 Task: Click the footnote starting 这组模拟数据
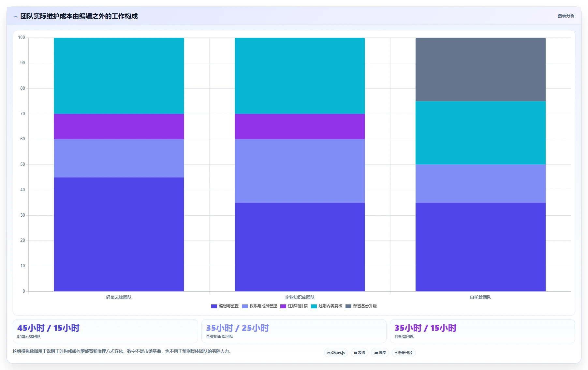click(x=122, y=351)
